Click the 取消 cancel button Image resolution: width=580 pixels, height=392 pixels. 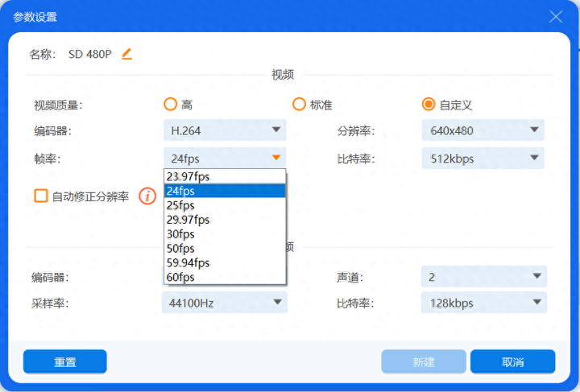[x=512, y=361]
